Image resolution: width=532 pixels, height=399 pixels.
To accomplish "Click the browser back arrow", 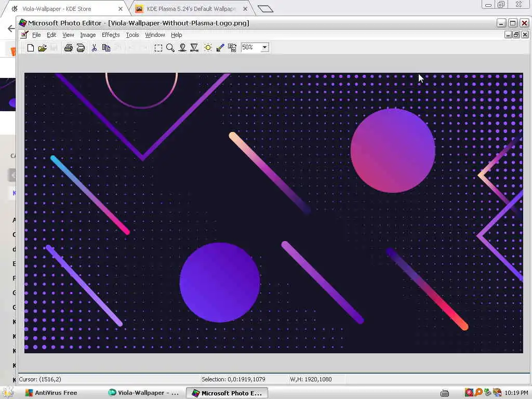I will (11, 29).
